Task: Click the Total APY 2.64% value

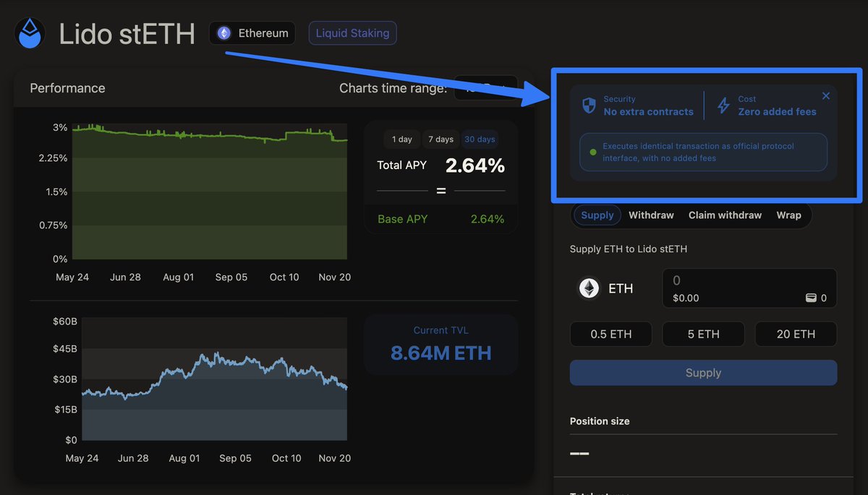Action: click(x=475, y=165)
